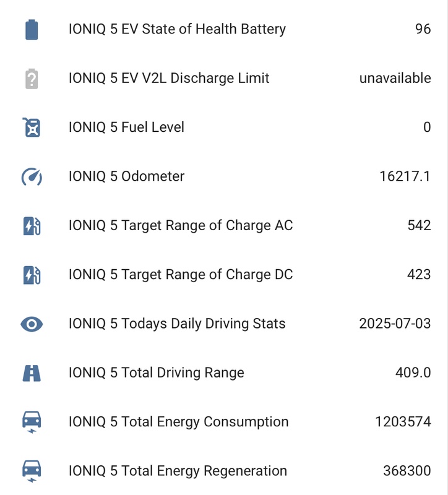Open IONIQ 5 Todays Daily Driving Stats entity
Screen dimensions: 448x495
(177, 324)
